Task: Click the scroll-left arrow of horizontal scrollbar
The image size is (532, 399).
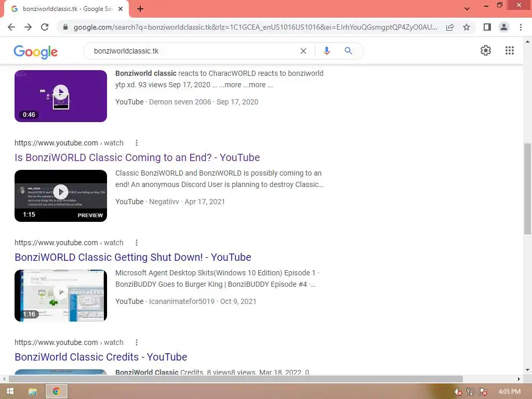Action: [x=4, y=379]
